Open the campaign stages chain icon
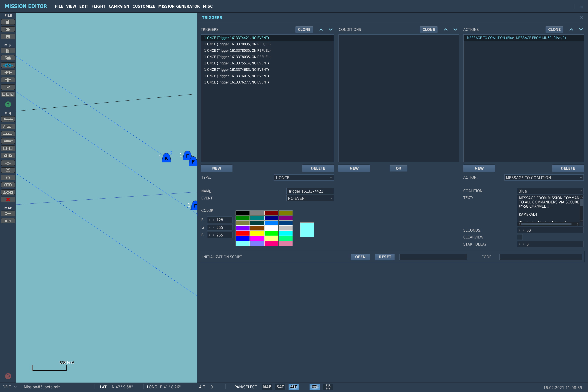 [x=8, y=94]
